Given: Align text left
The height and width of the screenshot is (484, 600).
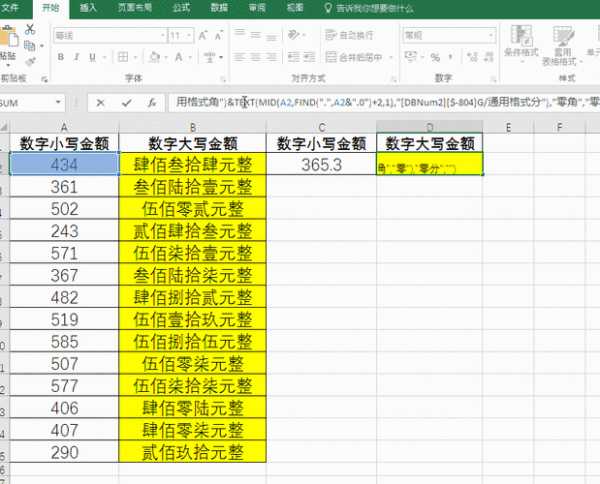Looking at the screenshot, I should 240,57.
